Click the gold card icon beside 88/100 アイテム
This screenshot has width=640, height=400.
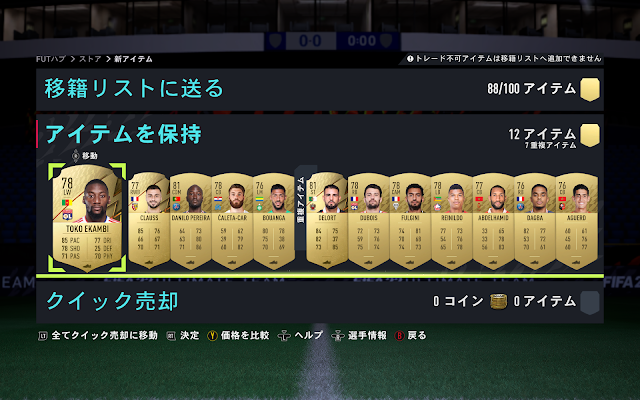click(590, 89)
